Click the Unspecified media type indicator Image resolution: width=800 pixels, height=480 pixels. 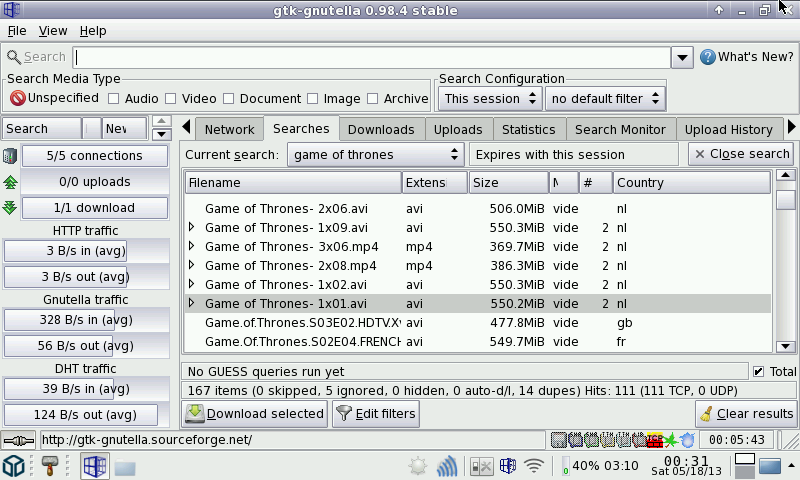(55, 98)
